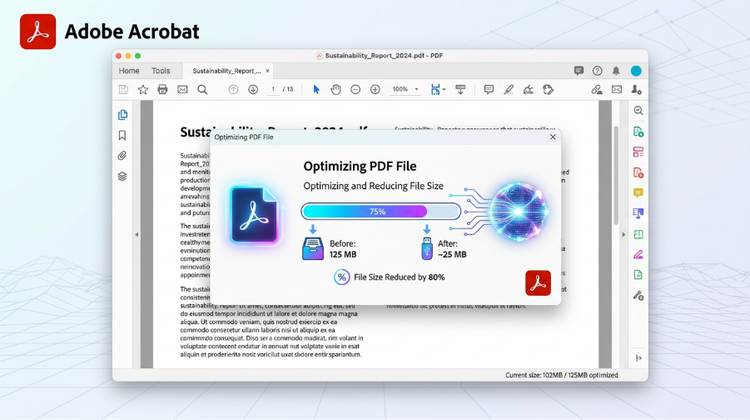The height and width of the screenshot is (420, 750).
Task: Open the zoom level 100% dropdown
Action: pos(405,89)
